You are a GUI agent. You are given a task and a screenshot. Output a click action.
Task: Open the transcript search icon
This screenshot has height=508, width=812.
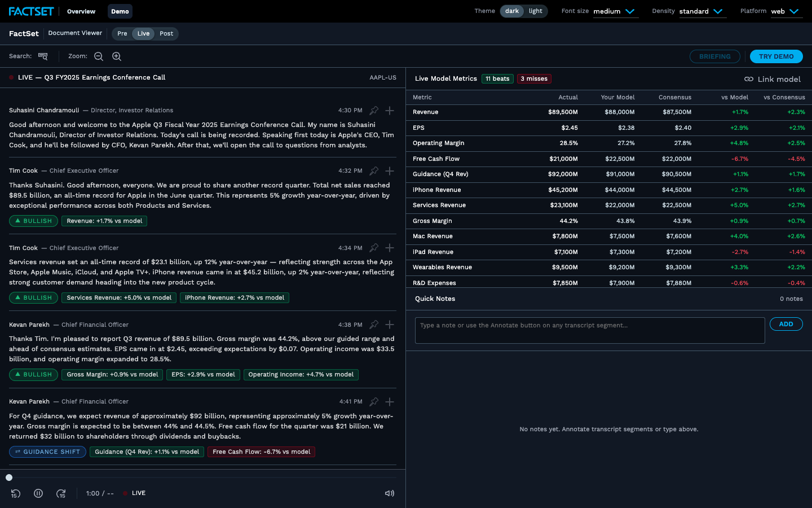(43, 56)
